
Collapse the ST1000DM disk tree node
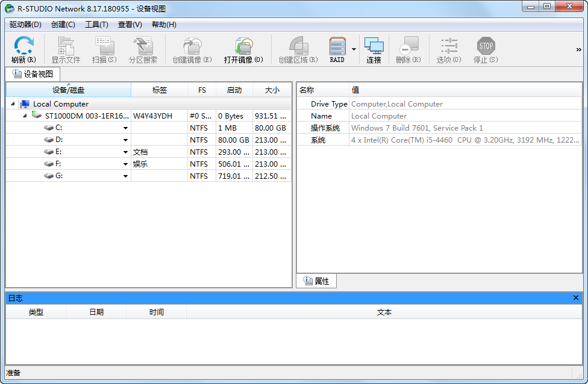coord(25,116)
